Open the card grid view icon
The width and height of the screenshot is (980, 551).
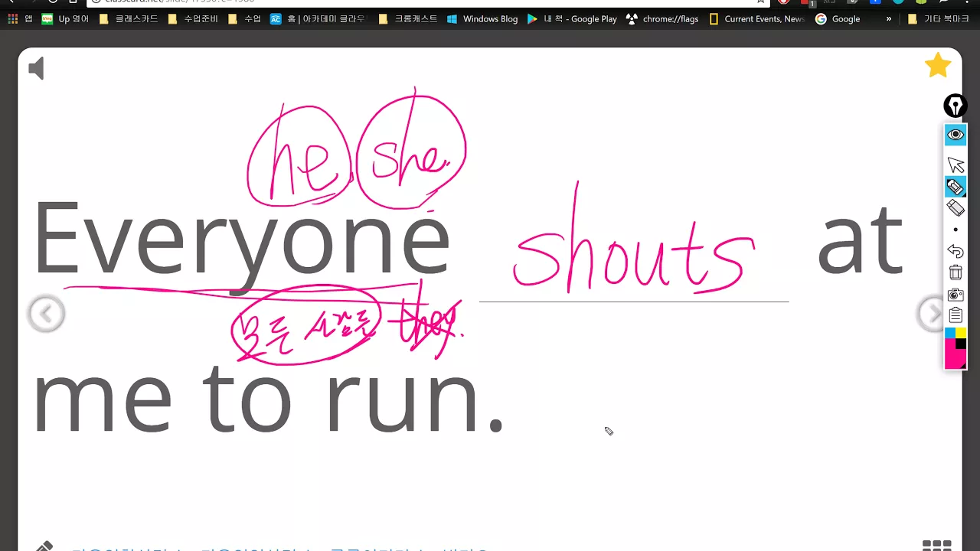pyautogui.click(x=937, y=546)
